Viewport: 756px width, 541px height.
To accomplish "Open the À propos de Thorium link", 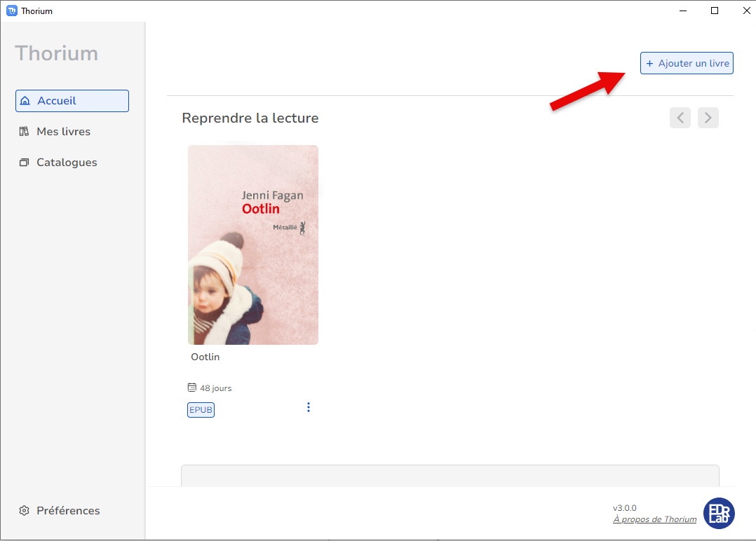I will point(654,519).
